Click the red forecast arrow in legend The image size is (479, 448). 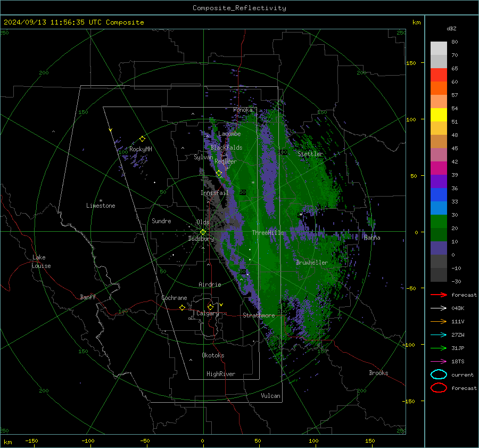439,295
